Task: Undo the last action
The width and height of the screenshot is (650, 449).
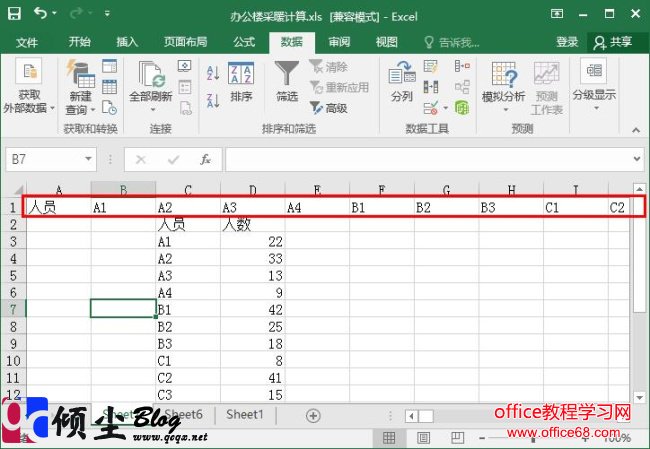Action: pos(41,13)
